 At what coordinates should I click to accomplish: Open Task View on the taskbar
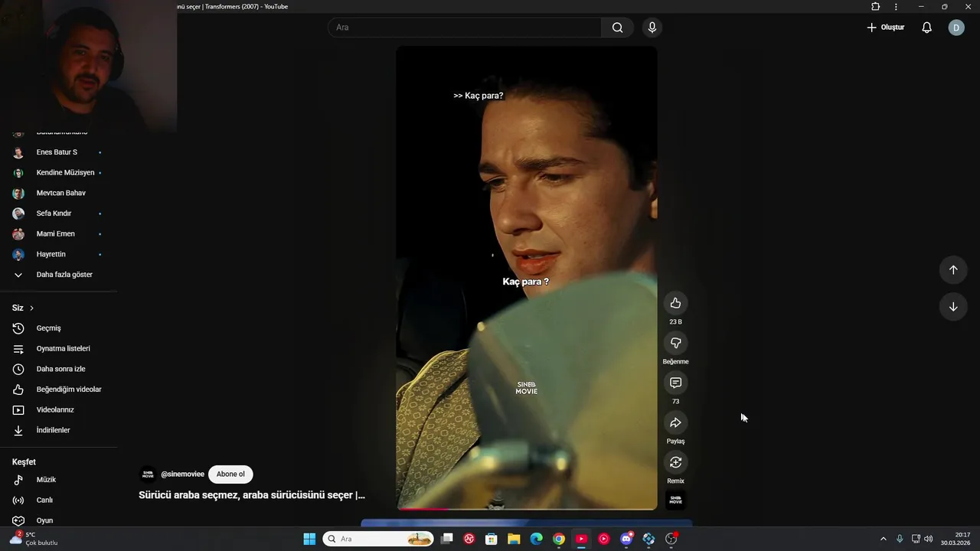pyautogui.click(x=447, y=539)
